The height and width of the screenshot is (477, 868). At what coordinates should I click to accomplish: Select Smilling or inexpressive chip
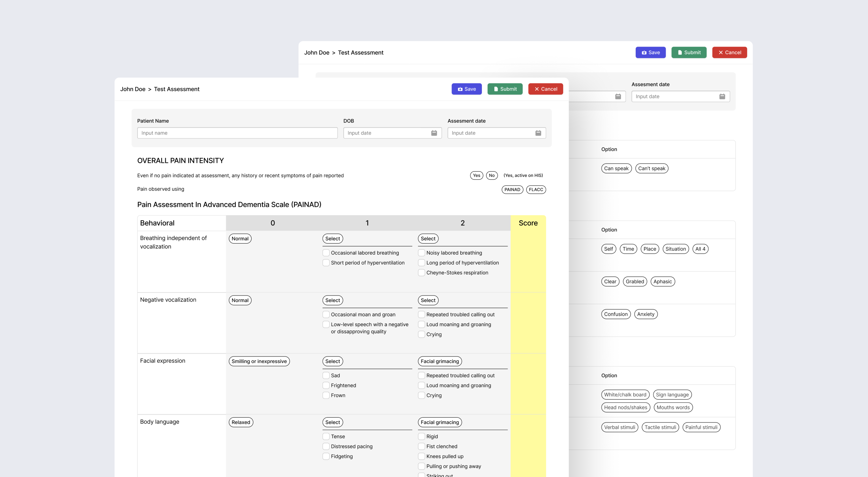(x=259, y=361)
